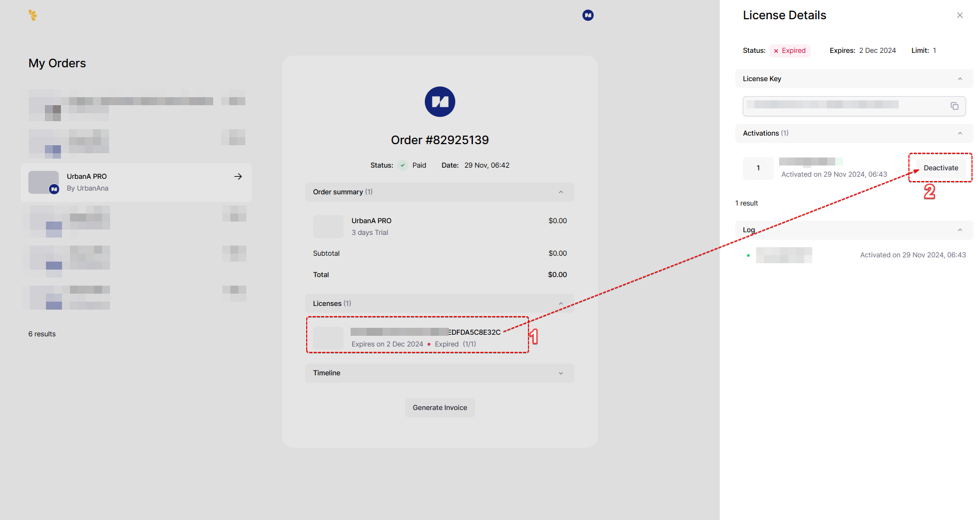Viewport: 980px width, 520px height.
Task: Click the 'Activated on 29 Nov 2024, 06:43' log entry
Action: coord(913,255)
